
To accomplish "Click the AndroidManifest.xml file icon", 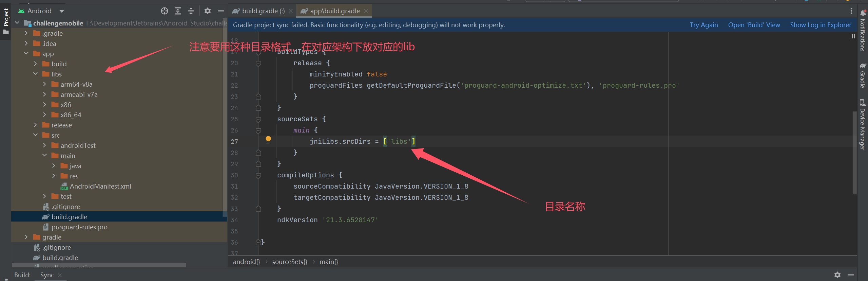I will [64, 186].
